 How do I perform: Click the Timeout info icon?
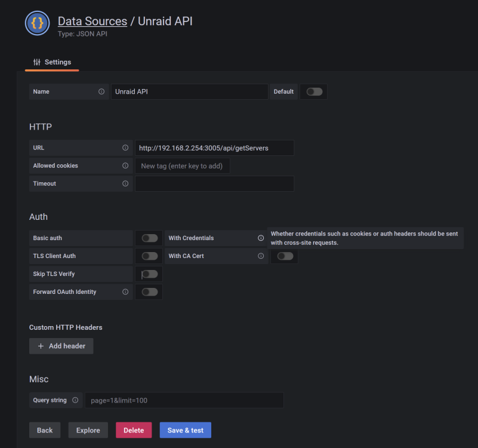[x=125, y=183]
